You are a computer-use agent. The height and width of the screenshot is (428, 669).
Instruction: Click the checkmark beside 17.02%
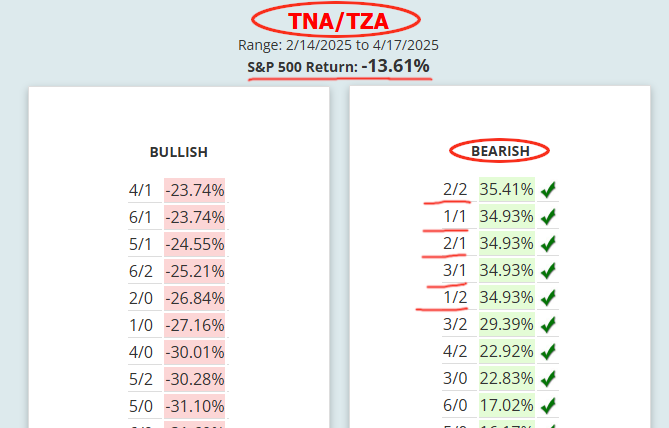pyautogui.click(x=547, y=407)
